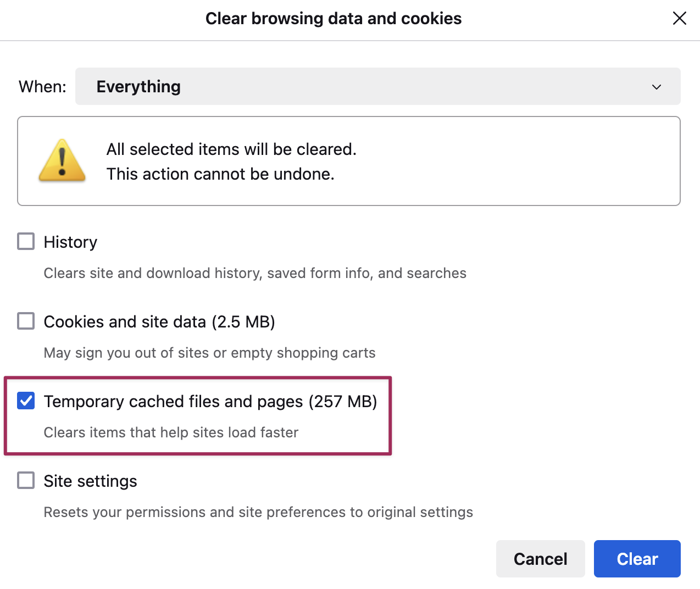Click the This action cannot be undone text
700x589 pixels.
(x=220, y=174)
